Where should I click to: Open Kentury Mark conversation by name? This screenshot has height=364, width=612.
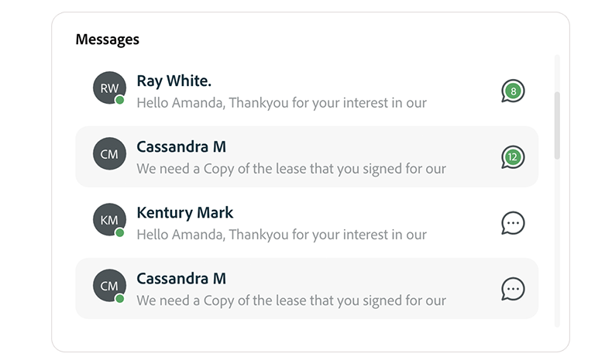coord(184,213)
